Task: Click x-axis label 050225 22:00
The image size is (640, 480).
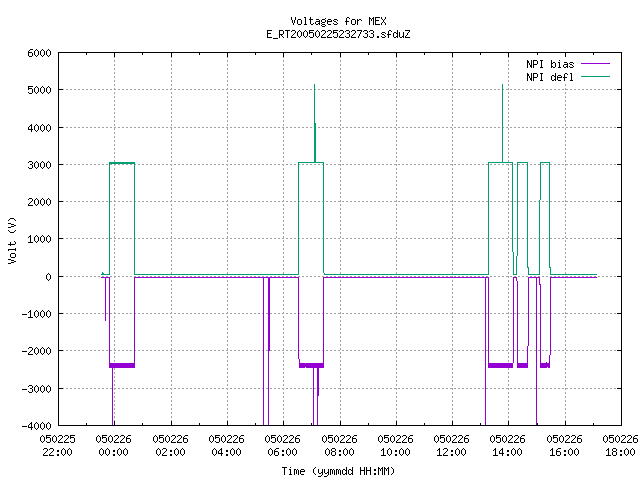Action: click(x=58, y=445)
